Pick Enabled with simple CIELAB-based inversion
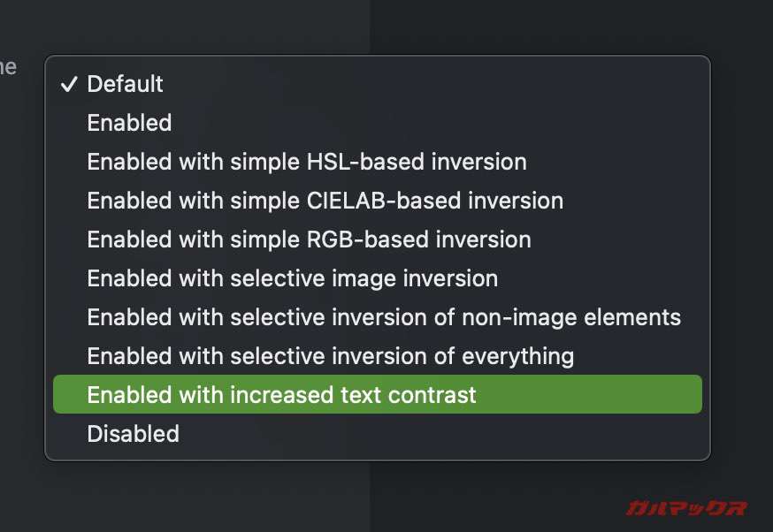Screen dimensions: 773x532 (325, 201)
